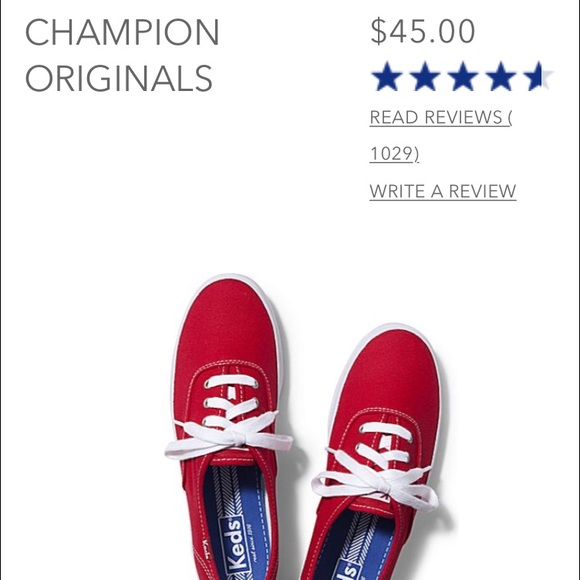The image size is (580, 580).
Task: Click the fourth blue rating star
Action: tap(501, 77)
